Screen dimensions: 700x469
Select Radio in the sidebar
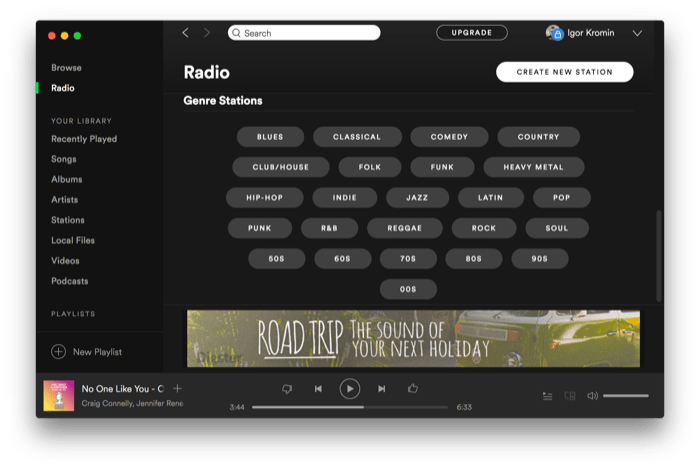tap(62, 88)
